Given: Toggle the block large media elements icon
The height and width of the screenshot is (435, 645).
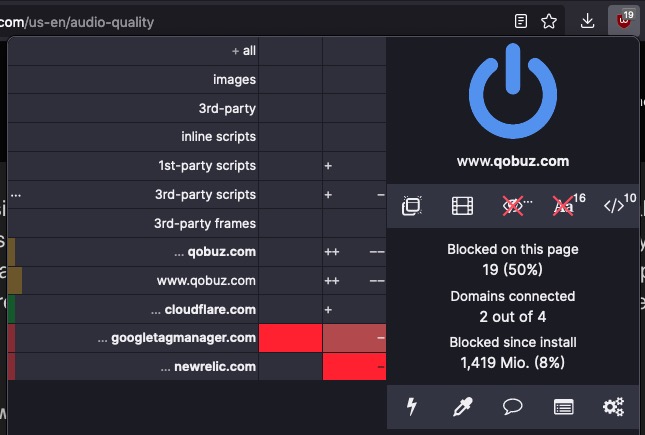Looking at the screenshot, I should [462, 206].
